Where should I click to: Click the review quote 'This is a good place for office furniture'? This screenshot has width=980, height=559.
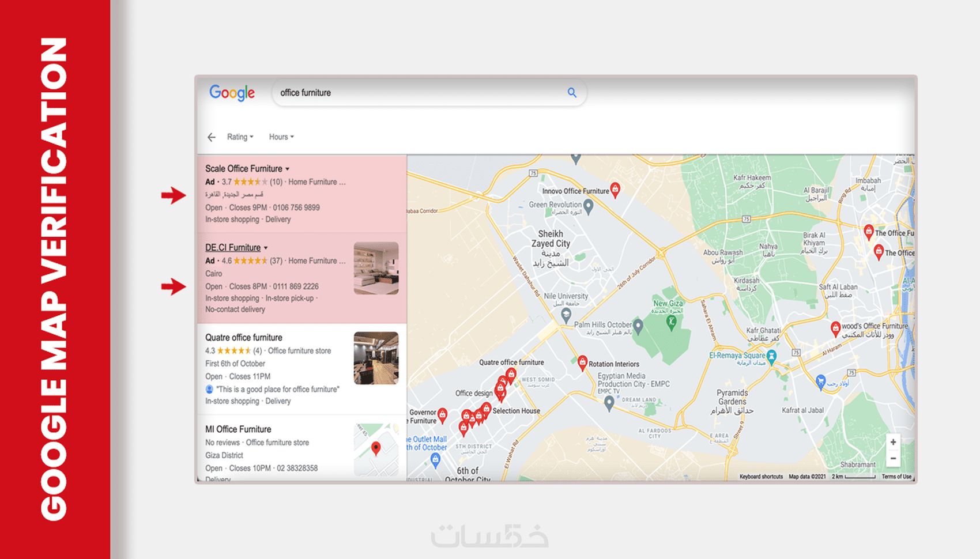coord(278,390)
